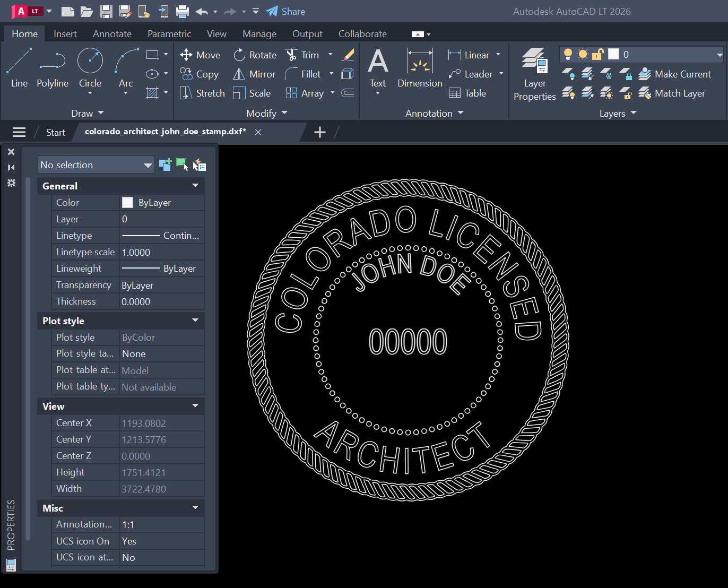The height and width of the screenshot is (588, 728).
Task: Click the ByLayer color swatch
Action: 127,202
